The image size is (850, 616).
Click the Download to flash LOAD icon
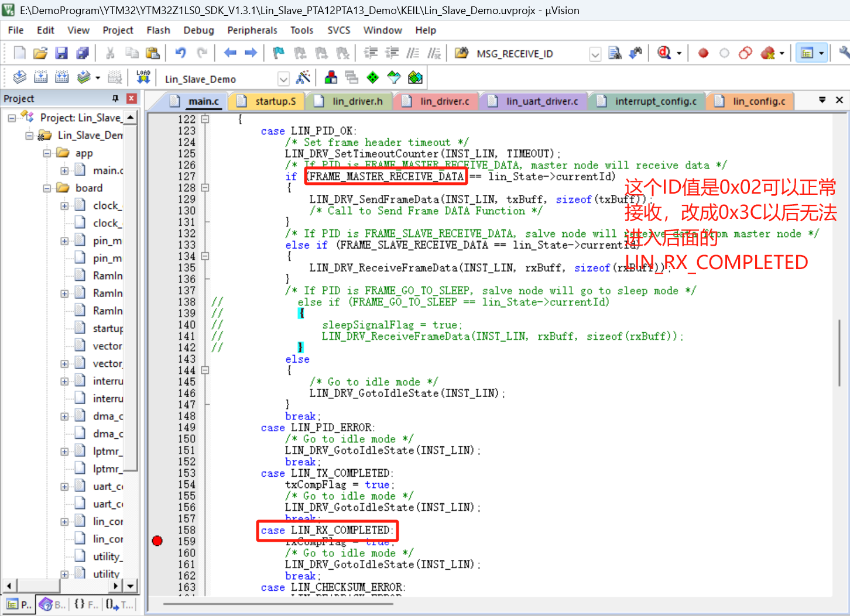tap(143, 77)
